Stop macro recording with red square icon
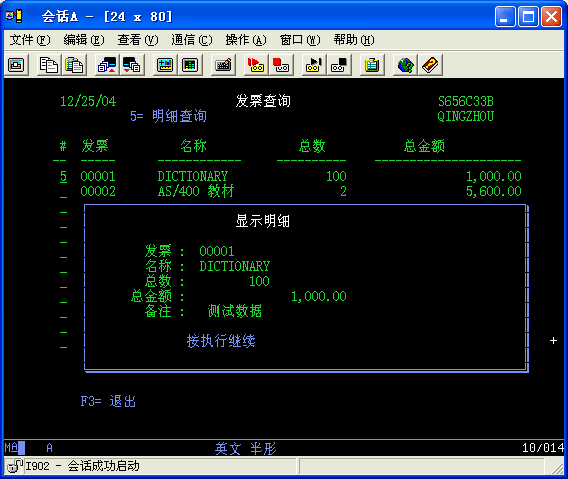This screenshot has height=479, width=568. click(x=281, y=65)
